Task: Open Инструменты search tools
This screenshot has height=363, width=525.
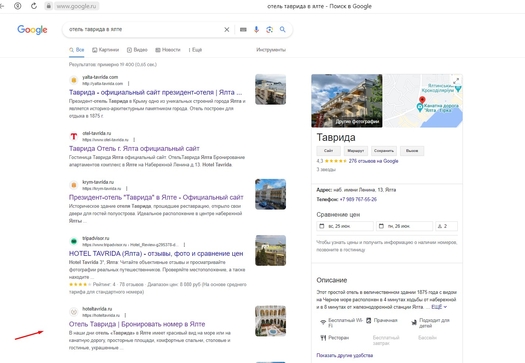Action: tap(271, 50)
